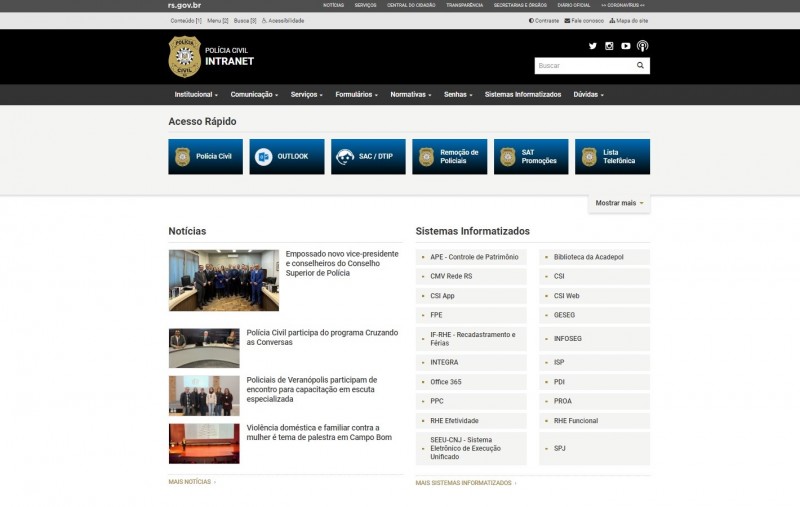This screenshot has width=800, height=507.
Task: Open Office 365 system link
Action: [x=471, y=382]
